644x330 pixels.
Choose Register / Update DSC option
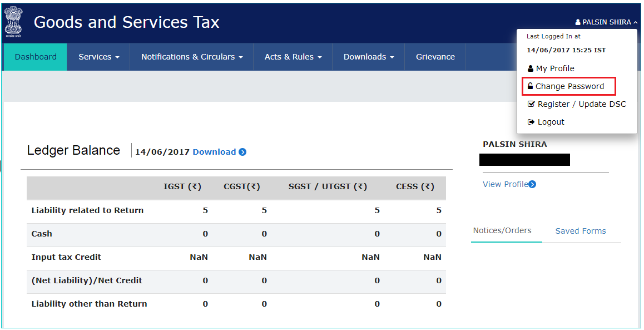click(x=577, y=104)
